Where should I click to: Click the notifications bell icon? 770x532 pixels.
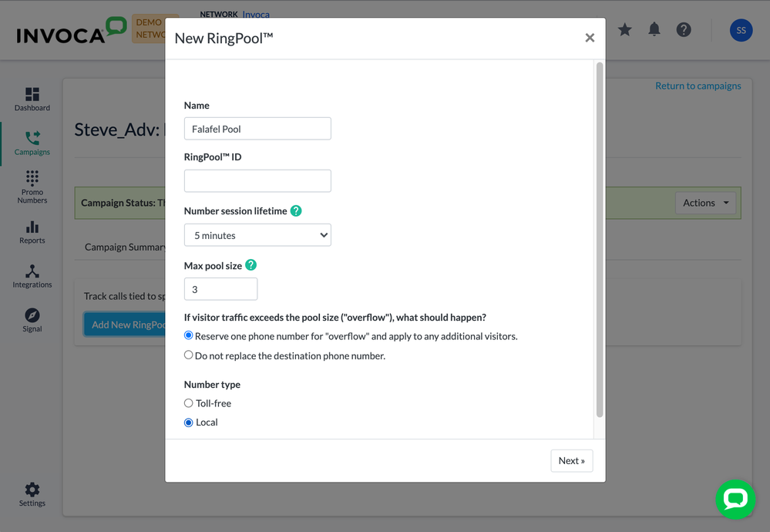coord(654,30)
